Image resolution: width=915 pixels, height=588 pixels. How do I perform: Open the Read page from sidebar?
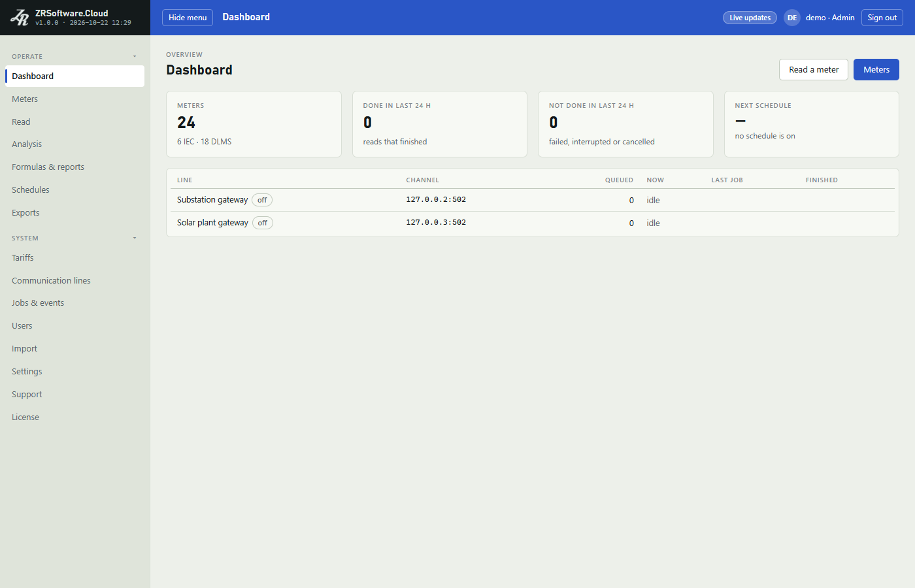tap(75, 122)
